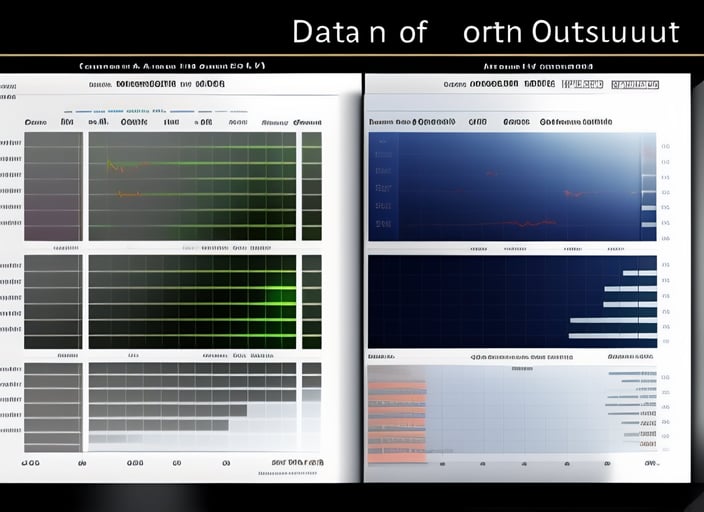Click the narrow left column beside the gray bar chart
This screenshot has width=704, height=512.
pyautogui.click(x=53, y=406)
